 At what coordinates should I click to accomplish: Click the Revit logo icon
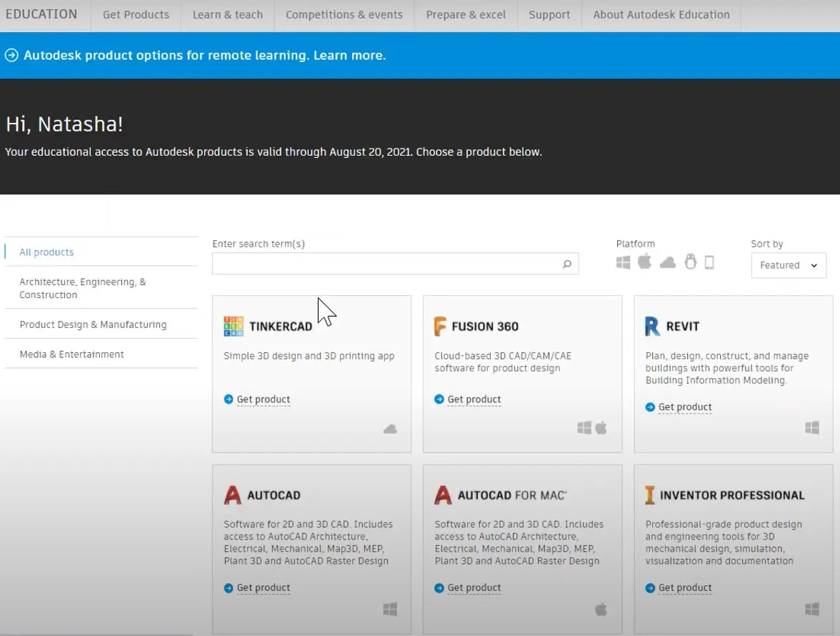coord(652,327)
